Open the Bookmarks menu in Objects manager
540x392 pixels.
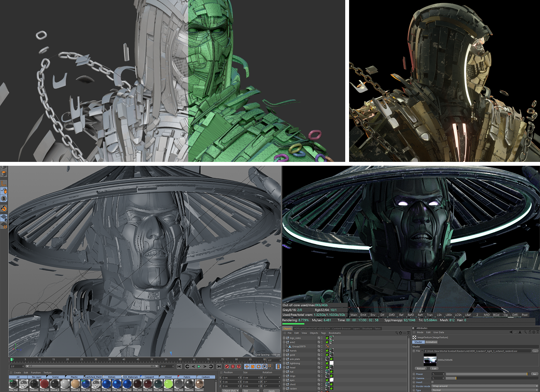click(335, 333)
